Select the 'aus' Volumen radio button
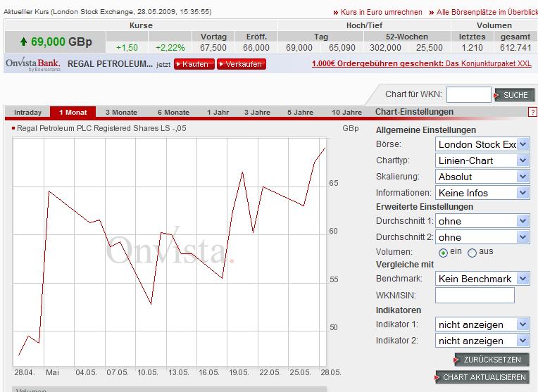538x392 pixels. click(x=472, y=253)
